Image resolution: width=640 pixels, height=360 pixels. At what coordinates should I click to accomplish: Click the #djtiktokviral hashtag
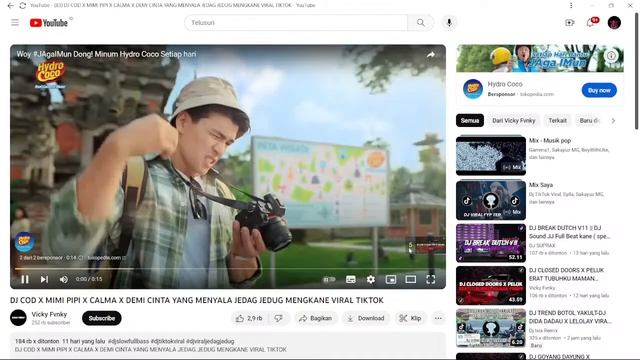pos(167,341)
